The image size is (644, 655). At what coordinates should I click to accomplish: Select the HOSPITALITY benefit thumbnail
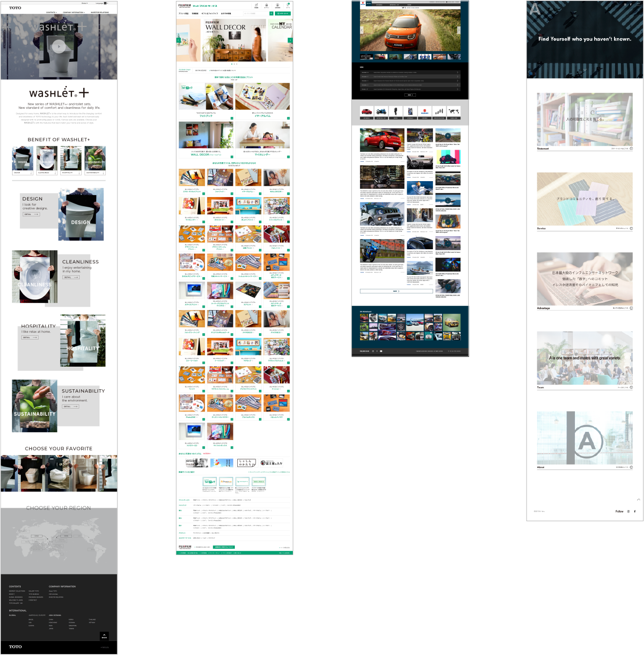pyautogui.click(x=71, y=160)
